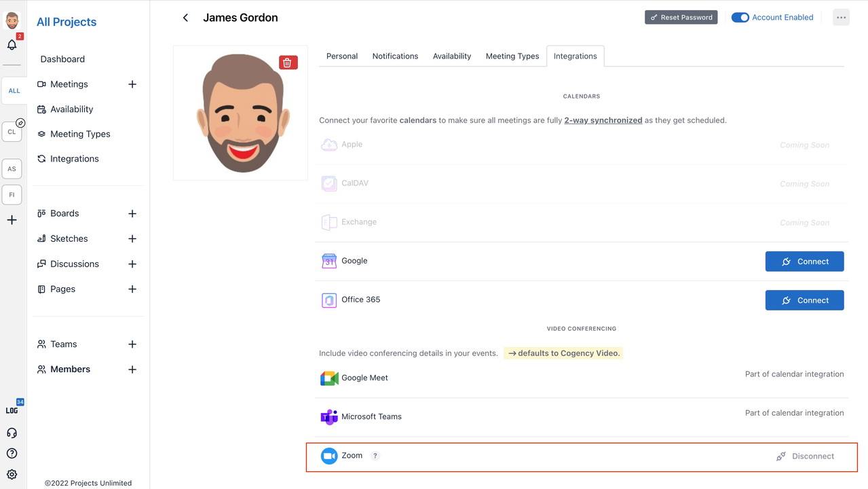Click plus next to Boards
This screenshot has width=868, height=489.
[132, 213]
